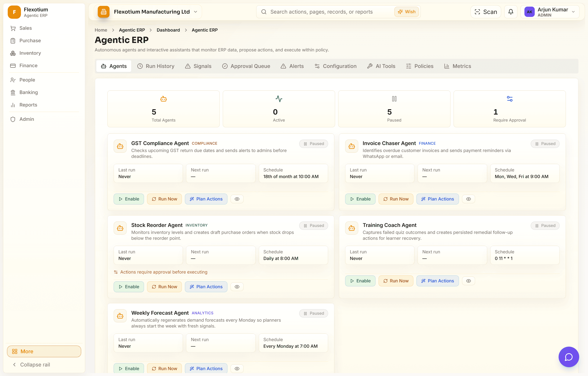Screen dimensions: 588x376
Task: Open Finance in the sidebar
Action: [x=44, y=65]
